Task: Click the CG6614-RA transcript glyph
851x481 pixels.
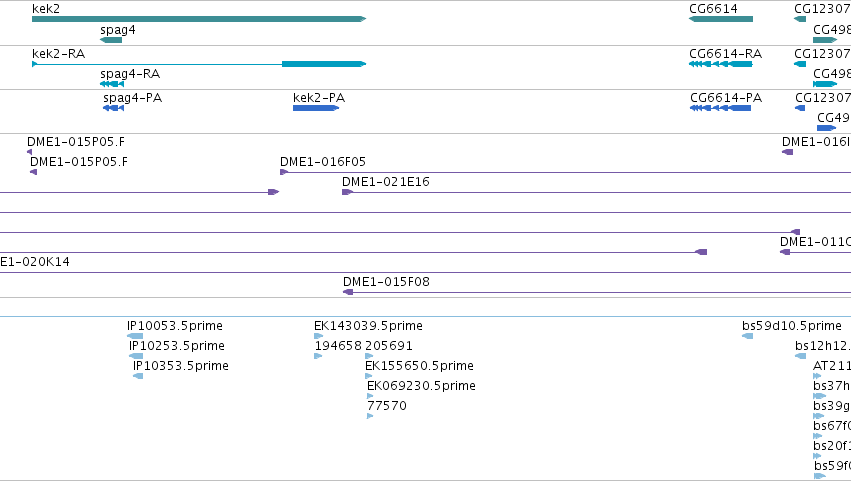Action: (721, 64)
